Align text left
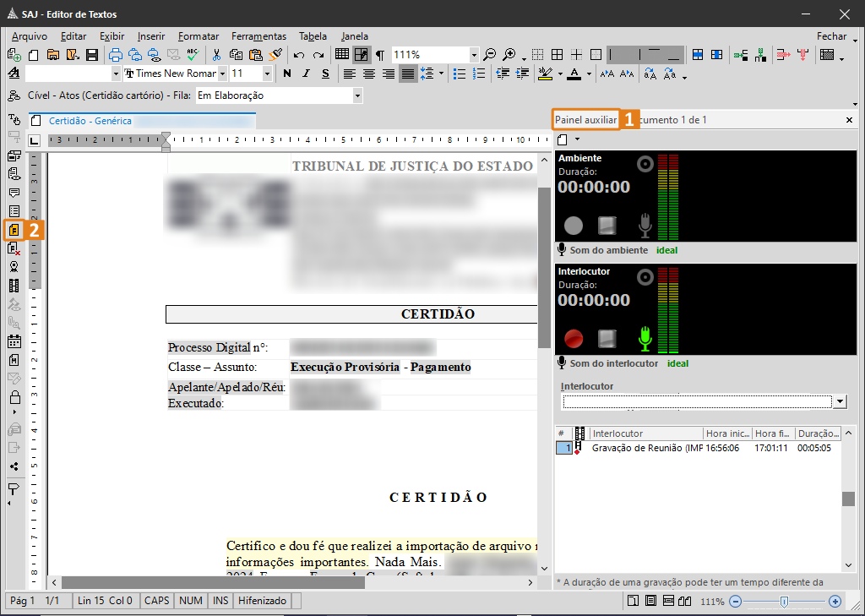 click(x=349, y=74)
